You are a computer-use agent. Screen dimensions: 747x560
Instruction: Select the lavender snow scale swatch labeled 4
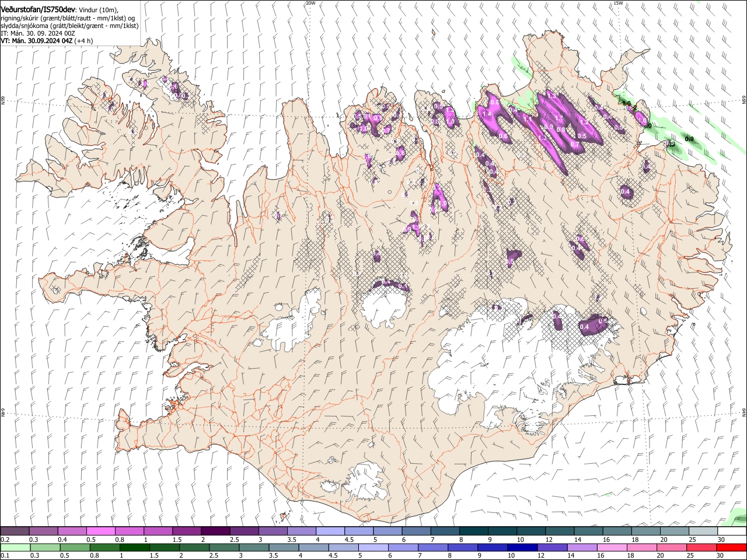330,531
